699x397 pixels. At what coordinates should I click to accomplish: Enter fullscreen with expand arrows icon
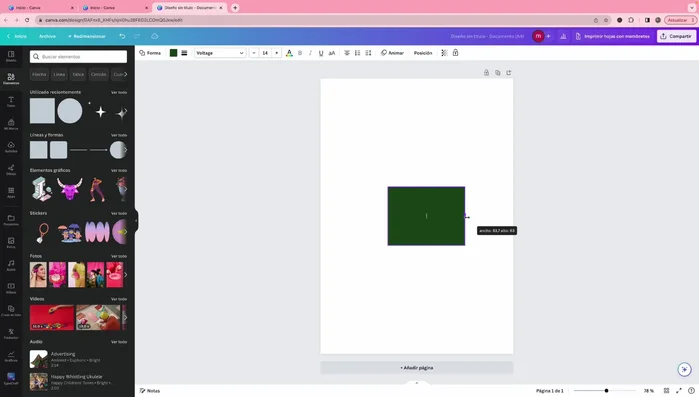(x=679, y=391)
